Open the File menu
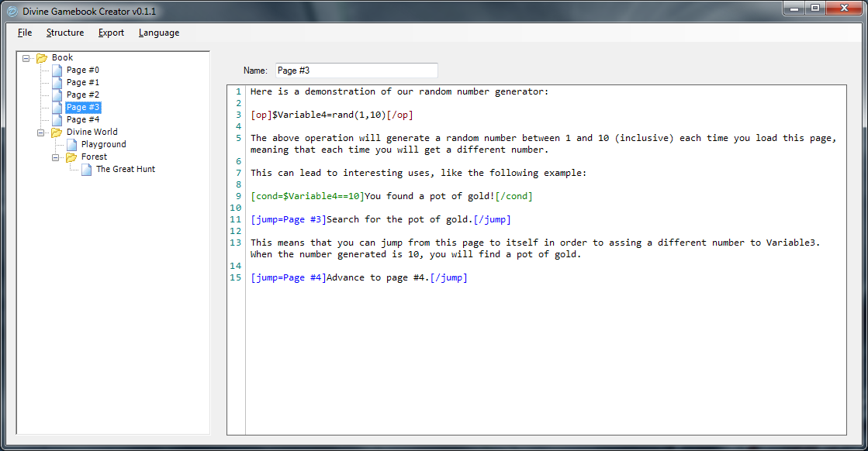The width and height of the screenshot is (868, 451). point(25,33)
